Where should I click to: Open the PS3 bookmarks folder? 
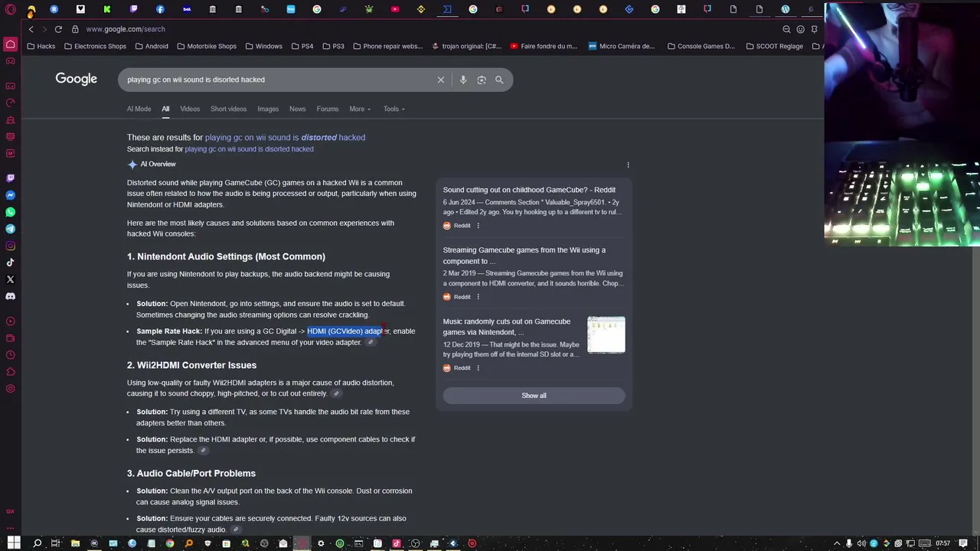(x=333, y=46)
